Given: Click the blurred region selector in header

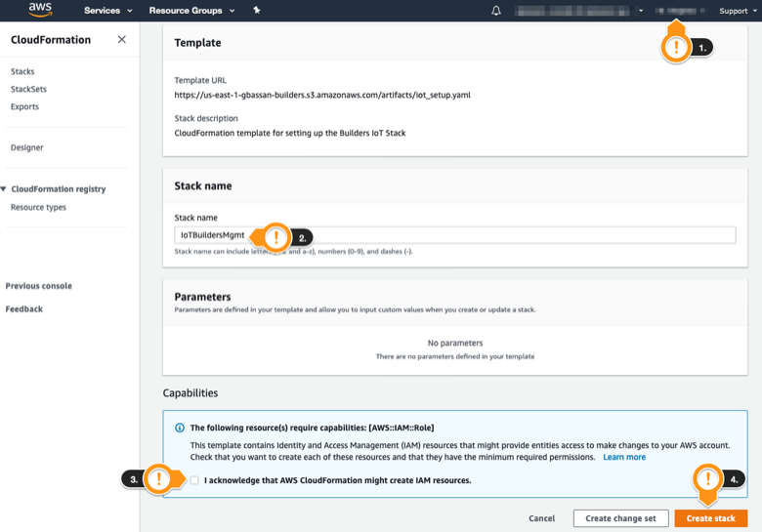Looking at the screenshot, I should click(x=679, y=11).
